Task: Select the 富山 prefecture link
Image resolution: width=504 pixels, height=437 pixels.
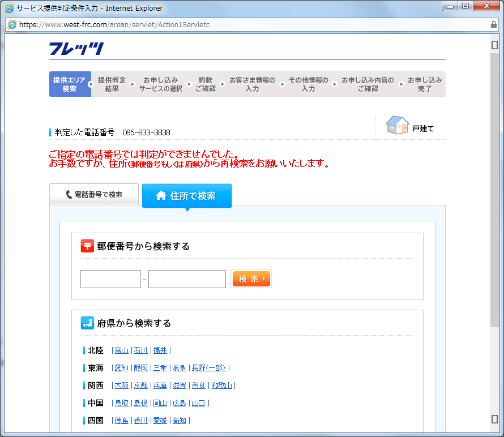Action: click(122, 350)
